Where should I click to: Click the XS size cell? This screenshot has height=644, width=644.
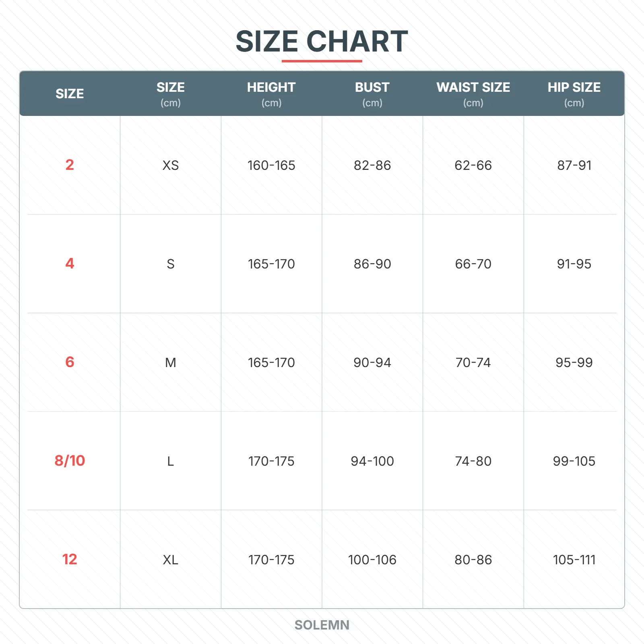(x=170, y=165)
